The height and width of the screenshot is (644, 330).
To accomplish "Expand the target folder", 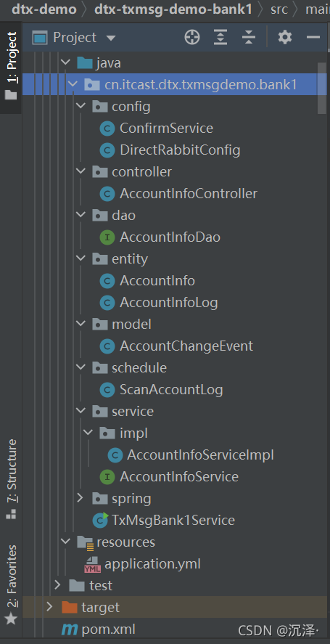I will 49,607.
